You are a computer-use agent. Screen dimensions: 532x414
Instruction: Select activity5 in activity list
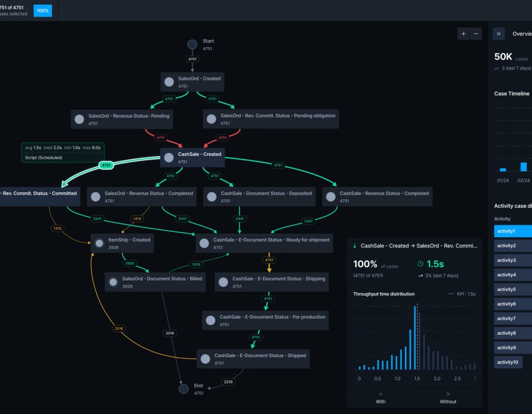point(510,289)
